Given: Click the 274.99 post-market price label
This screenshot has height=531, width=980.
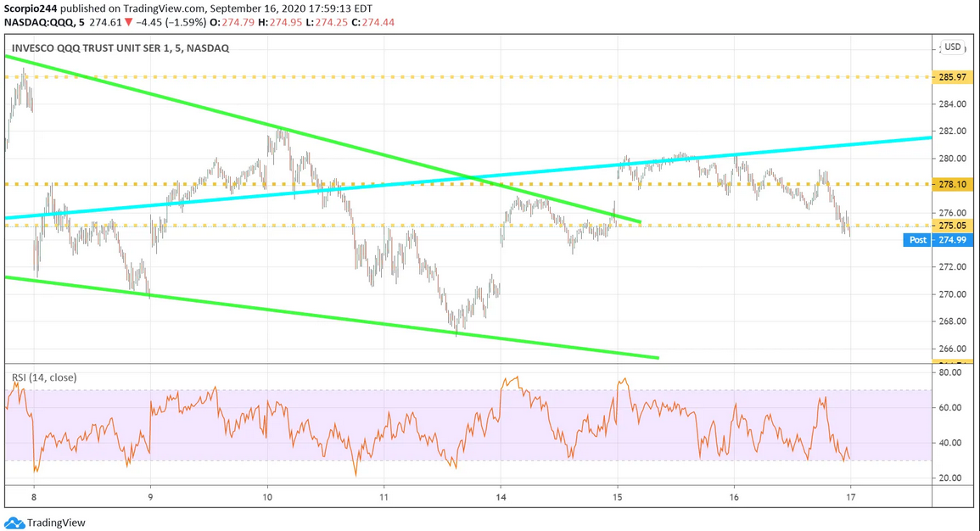Looking at the screenshot, I should [x=952, y=240].
